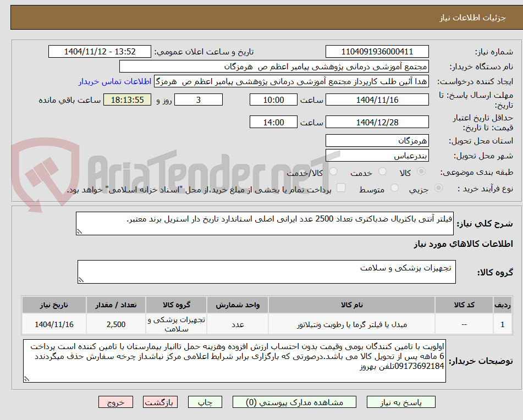
Task: Click resize handle of توضیحات خریدار box
Action: [26, 379]
